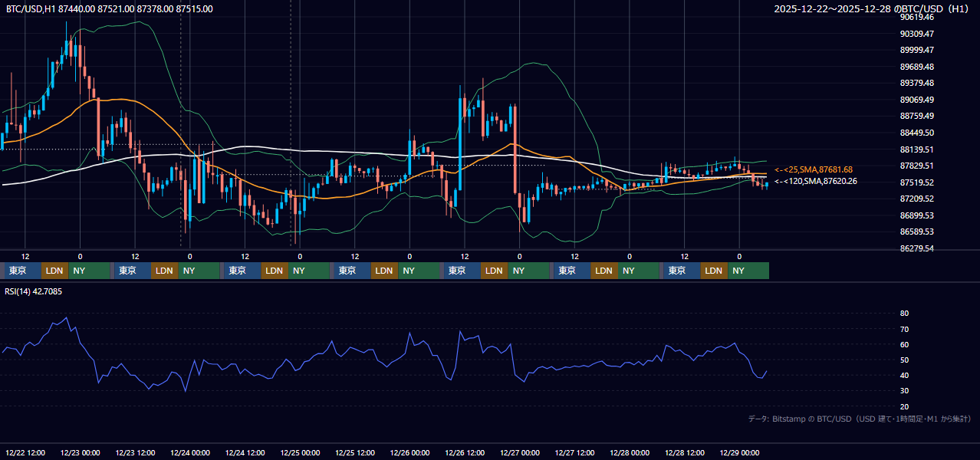Click price axis label 86589.53
The width and height of the screenshot is (980, 460).
[917, 232]
